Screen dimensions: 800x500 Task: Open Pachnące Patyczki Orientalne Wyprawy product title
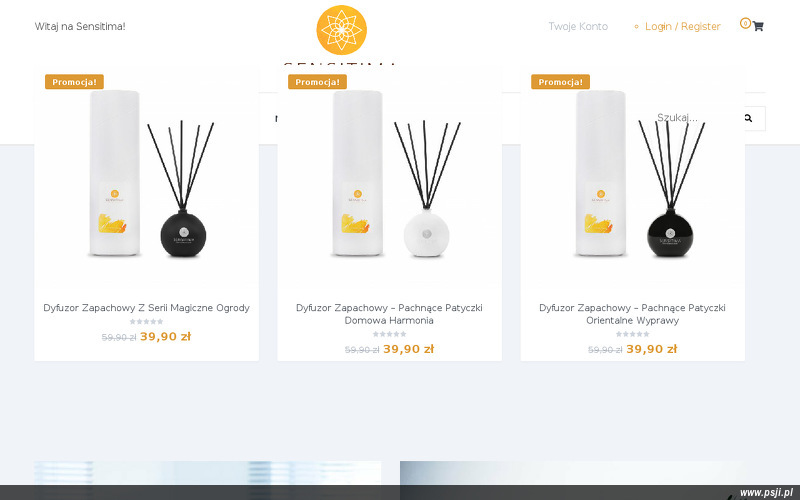click(x=633, y=314)
